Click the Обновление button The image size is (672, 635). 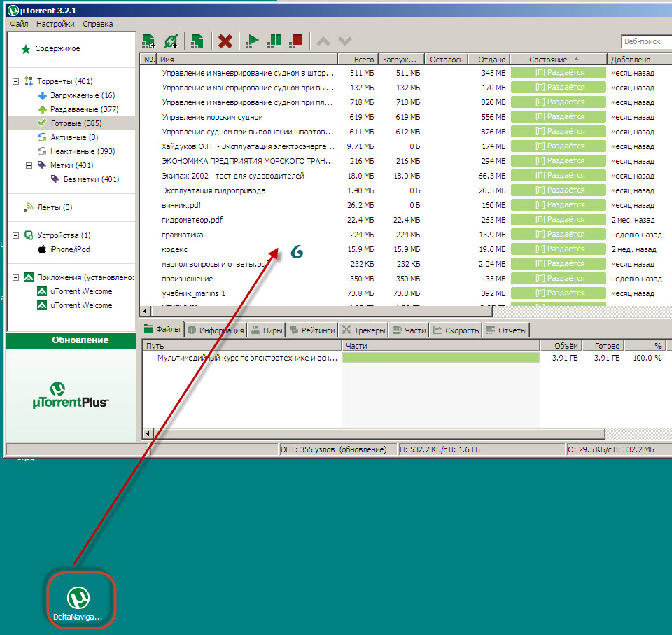click(71, 340)
